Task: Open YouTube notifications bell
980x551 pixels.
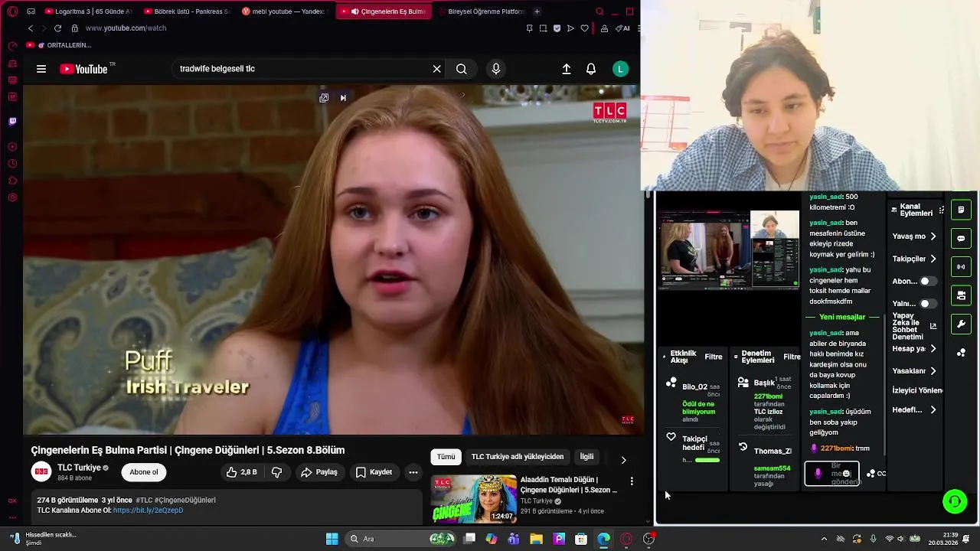Action: [x=591, y=69]
